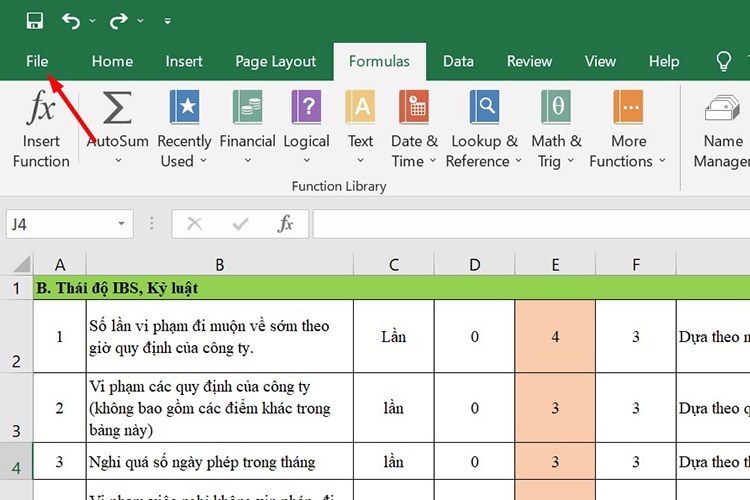Expand the AutoSum dropdown arrow

coord(118,161)
